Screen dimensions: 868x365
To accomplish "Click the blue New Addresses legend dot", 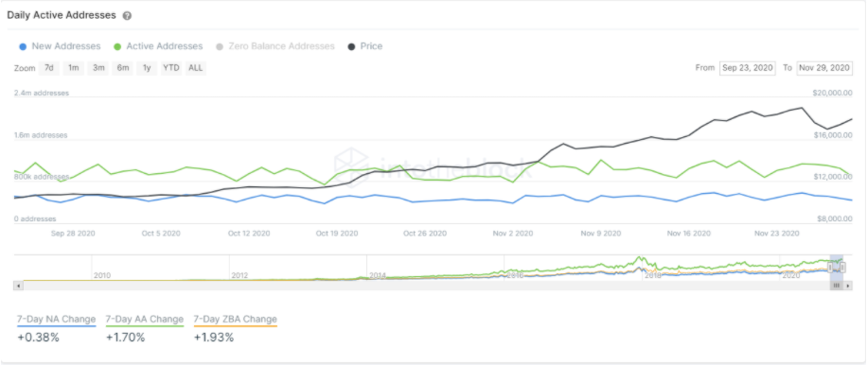I will pos(22,46).
